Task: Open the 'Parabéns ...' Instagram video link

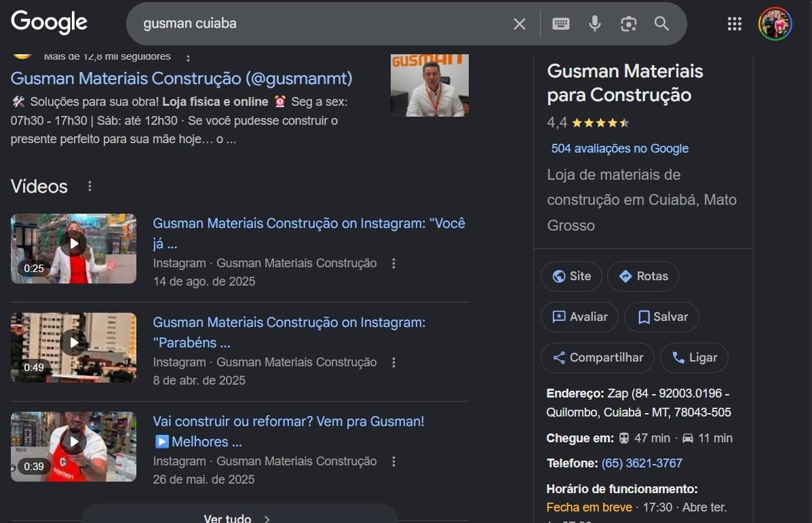Action: pos(289,332)
